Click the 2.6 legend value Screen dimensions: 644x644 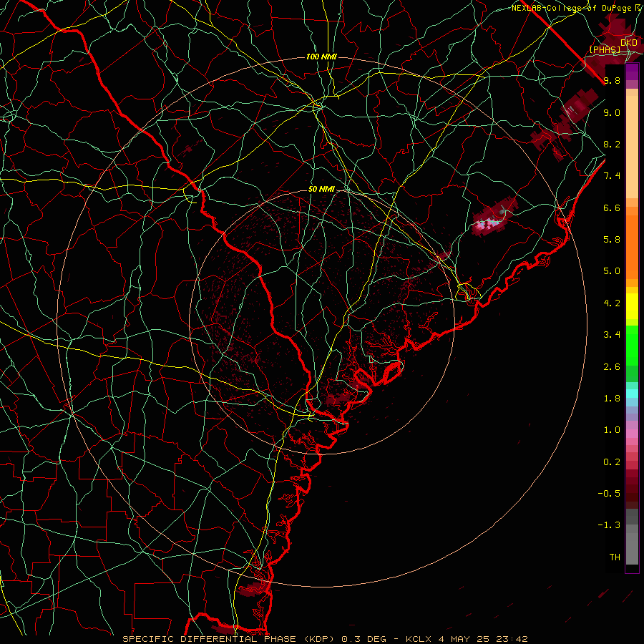[x=612, y=367]
